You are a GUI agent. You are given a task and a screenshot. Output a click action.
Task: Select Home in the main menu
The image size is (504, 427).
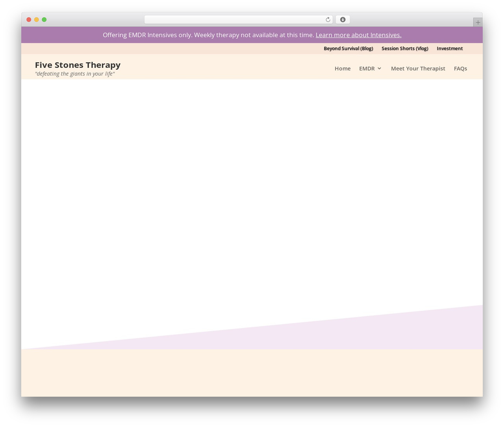click(343, 69)
